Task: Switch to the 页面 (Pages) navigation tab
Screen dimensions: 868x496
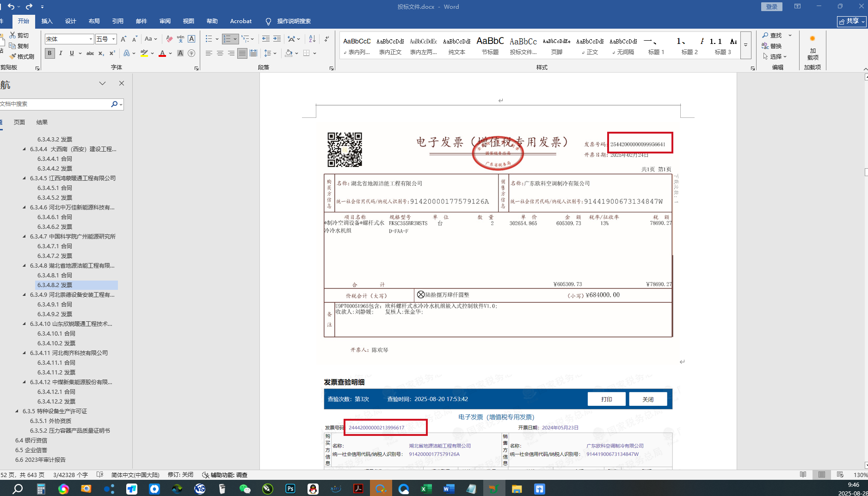Action: (x=19, y=122)
